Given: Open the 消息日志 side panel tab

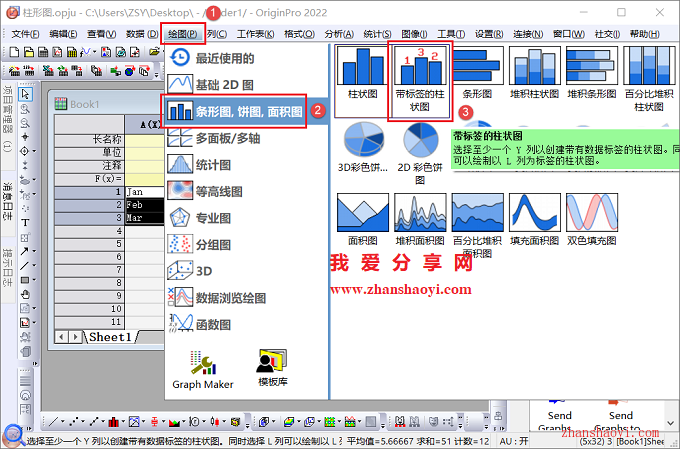Looking at the screenshot, I should coord(7,201).
